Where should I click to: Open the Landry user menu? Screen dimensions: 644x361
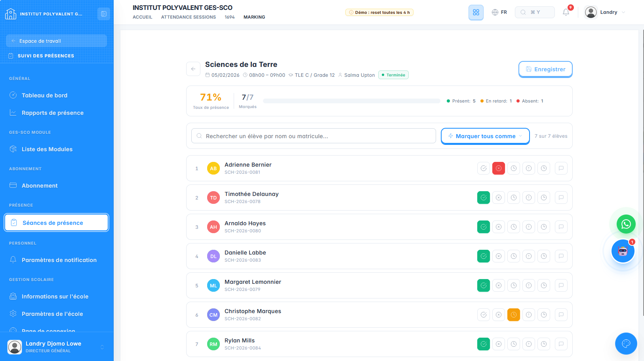tap(605, 12)
